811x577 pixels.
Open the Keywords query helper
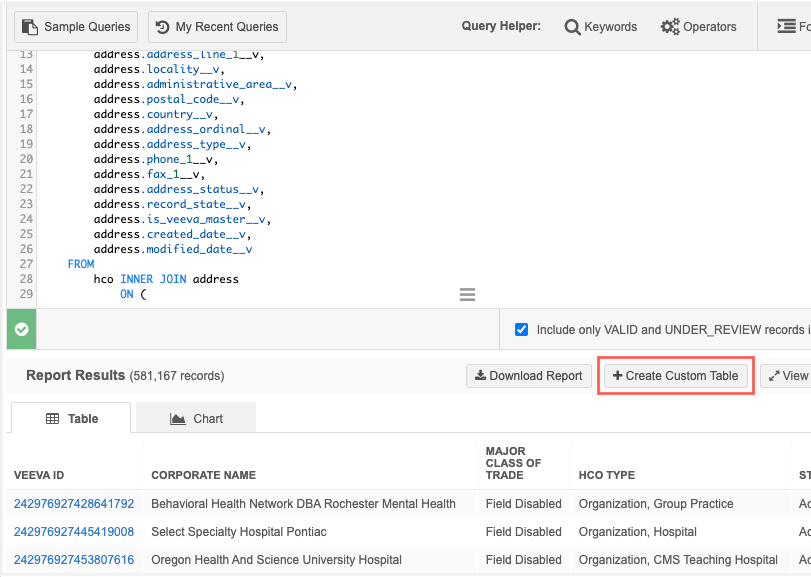pyautogui.click(x=600, y=27)
